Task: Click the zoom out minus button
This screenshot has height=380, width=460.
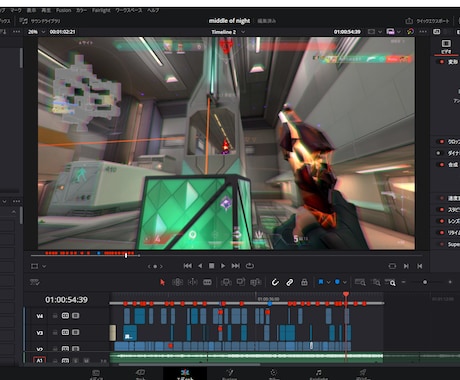Action: click(404, 282)
